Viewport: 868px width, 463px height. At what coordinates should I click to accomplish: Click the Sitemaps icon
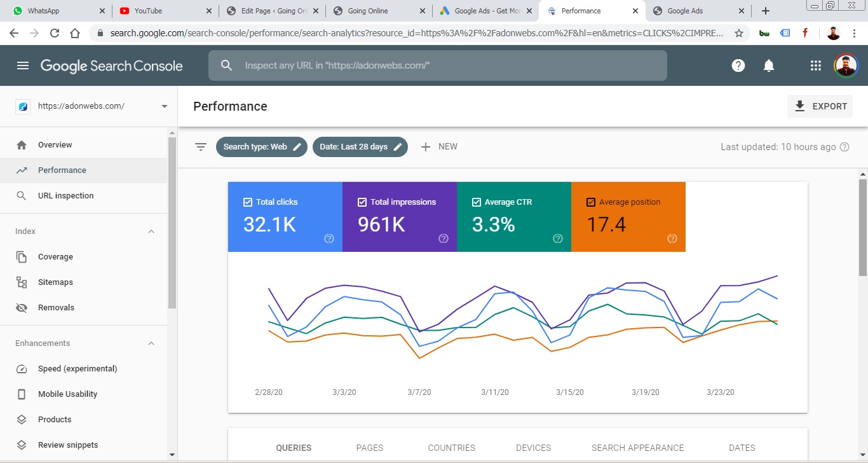[x=22, y=282]
